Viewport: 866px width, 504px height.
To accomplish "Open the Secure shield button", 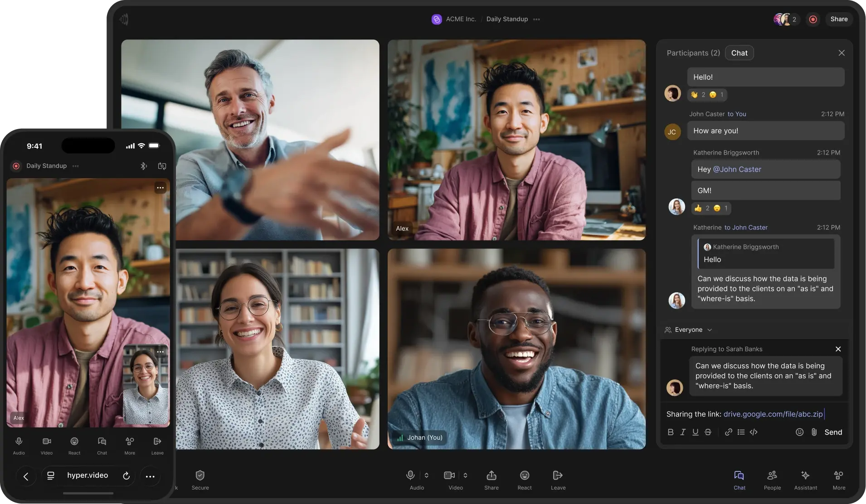I will (x=200, y=480).
